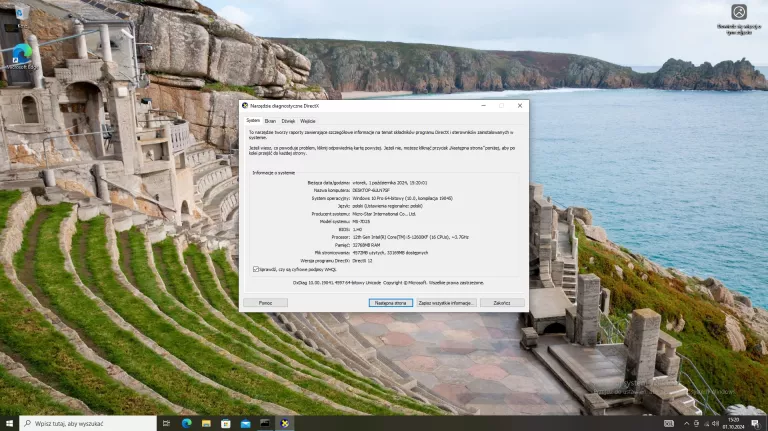Switch to the Wejście tab
The width and height of the screenshot is (768, 431).
(x=308, y=121)
